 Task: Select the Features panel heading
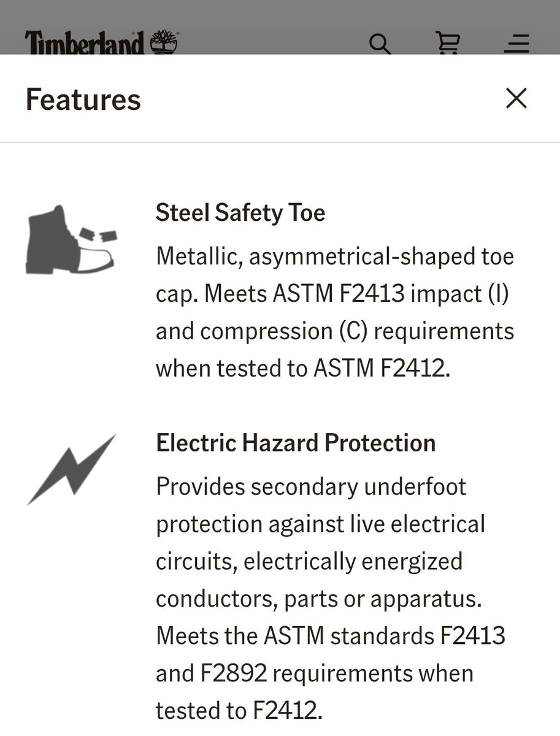(x=83, y=99)
